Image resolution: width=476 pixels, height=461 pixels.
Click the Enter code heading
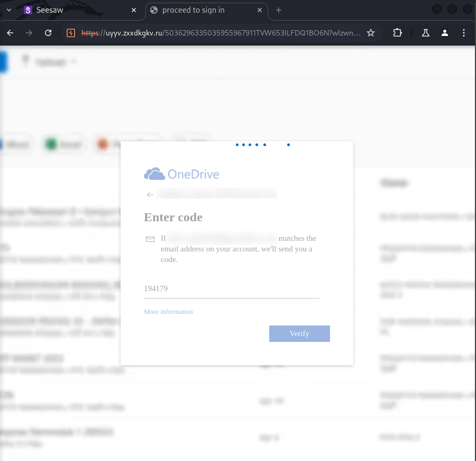point(173,218)
